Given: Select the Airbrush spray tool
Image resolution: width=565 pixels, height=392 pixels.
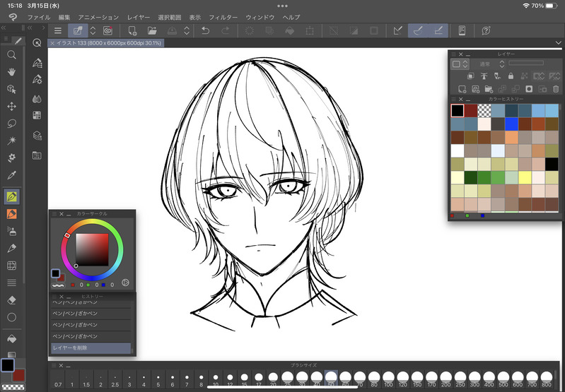Looking at the screenshot, I should pyautogui.click(x=11, y=231).
